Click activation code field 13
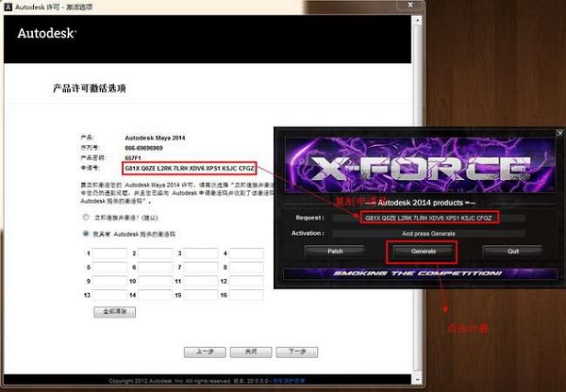This screenshot has width=566, height=392. click(x=109, y=295)
